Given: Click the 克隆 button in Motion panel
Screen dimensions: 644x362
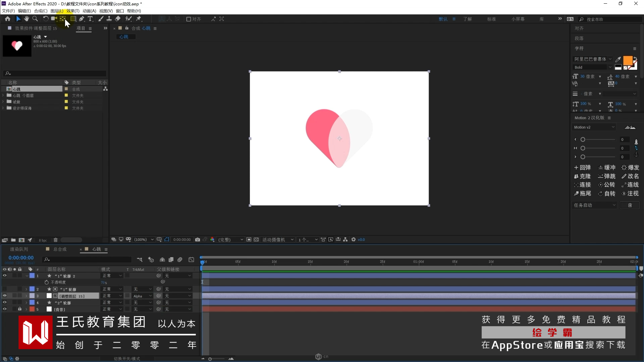Looking at the screenshot, I should 582,176.
